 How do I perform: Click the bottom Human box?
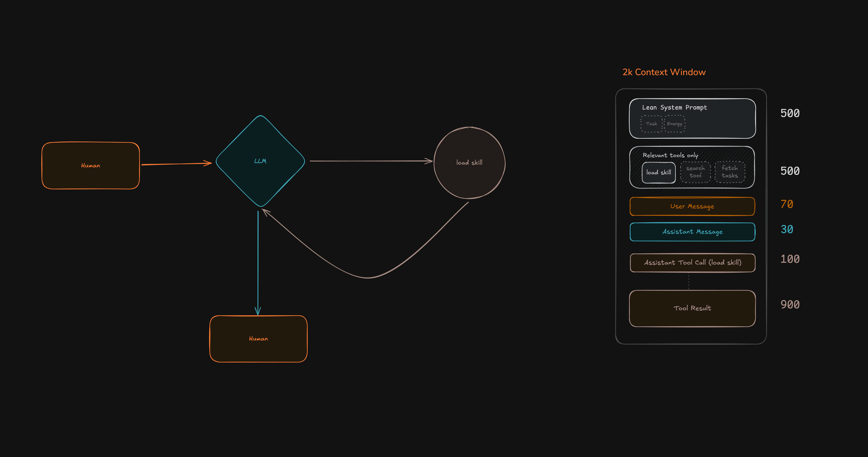pos(258,339)
